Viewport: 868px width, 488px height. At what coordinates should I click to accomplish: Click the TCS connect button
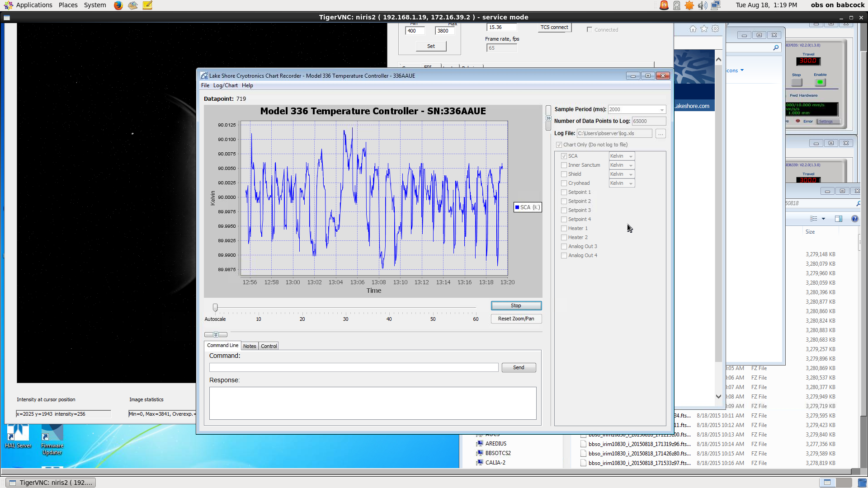554,28
